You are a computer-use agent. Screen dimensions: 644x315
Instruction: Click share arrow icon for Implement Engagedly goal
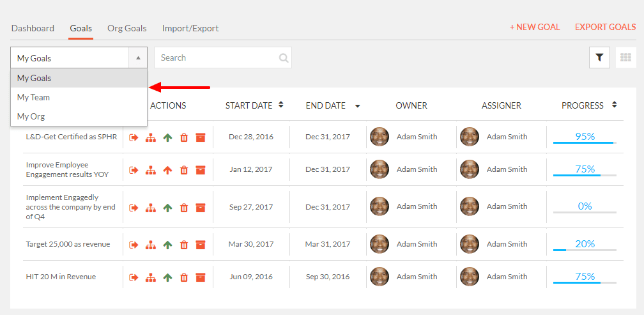134,208
